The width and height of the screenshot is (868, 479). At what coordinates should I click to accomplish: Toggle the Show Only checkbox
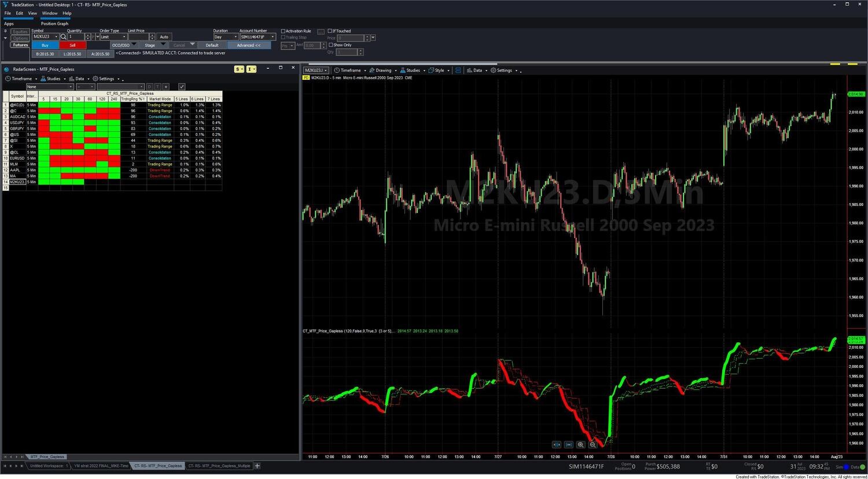click(330, 45)
